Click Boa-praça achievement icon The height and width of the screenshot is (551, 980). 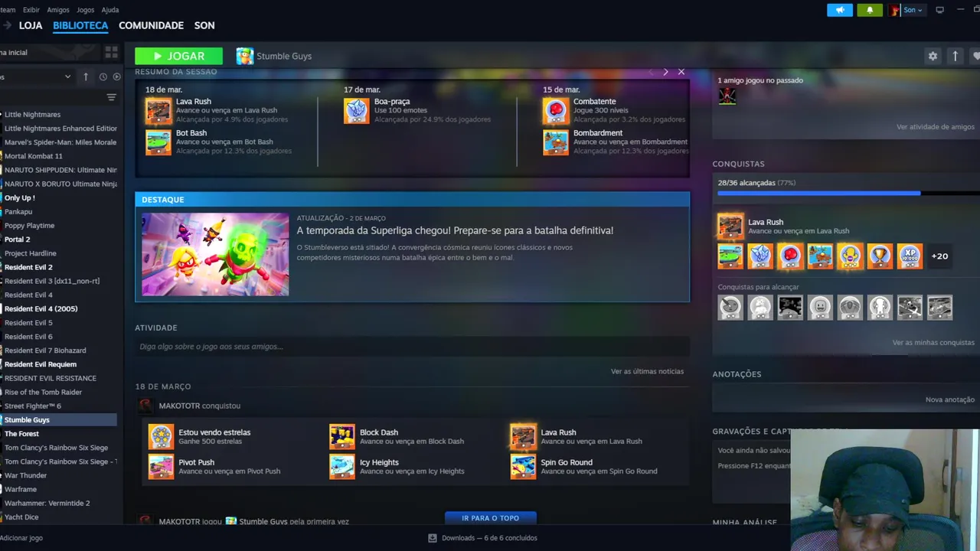click(357, 111)
